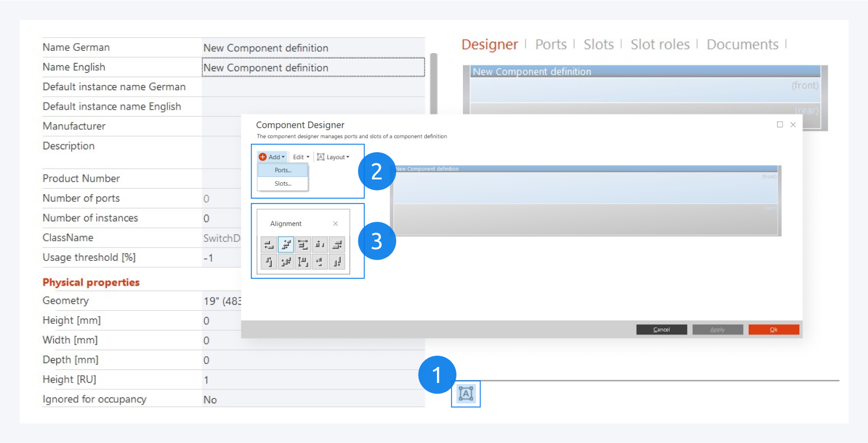Switch to the Slot roles tab
Image resolution: width=868 pixels, height=443 pixels.
pyautogui.click(x=660, y=45)
